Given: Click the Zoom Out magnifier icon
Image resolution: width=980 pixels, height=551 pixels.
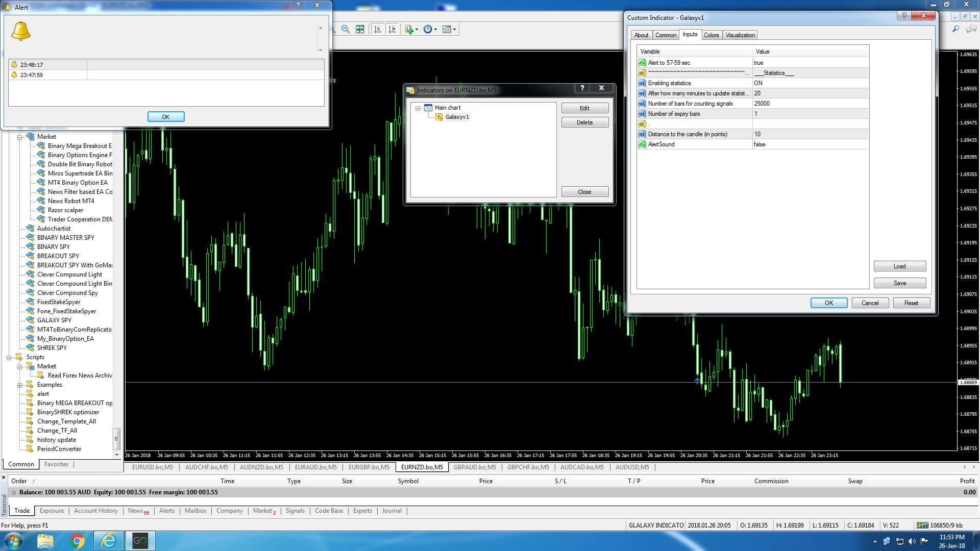Looking at the screenshot, I should pos(346,30).
